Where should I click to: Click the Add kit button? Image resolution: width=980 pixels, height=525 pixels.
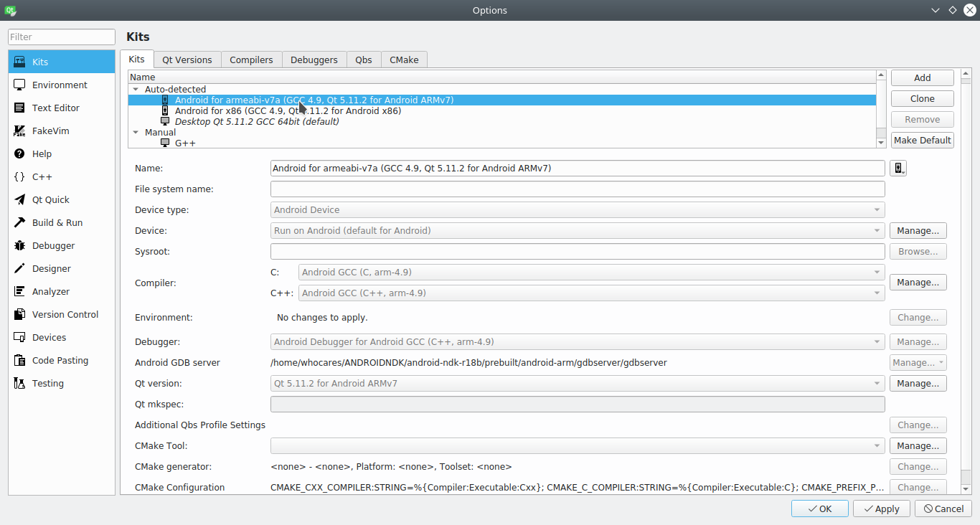923,78
